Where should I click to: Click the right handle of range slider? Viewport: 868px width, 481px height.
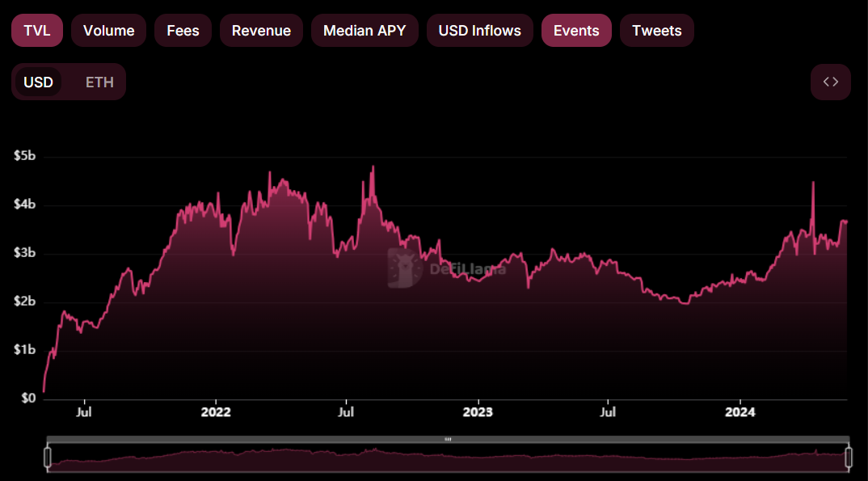[x=848, y=458]
